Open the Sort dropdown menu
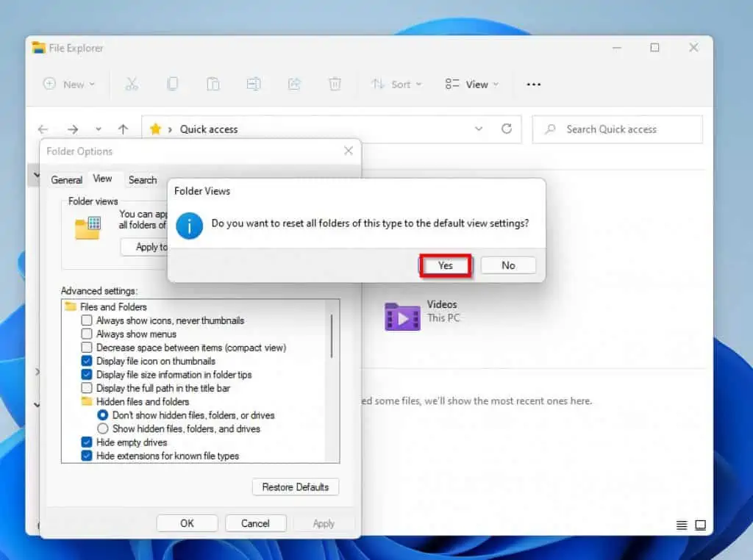 [x=396, y=85]
